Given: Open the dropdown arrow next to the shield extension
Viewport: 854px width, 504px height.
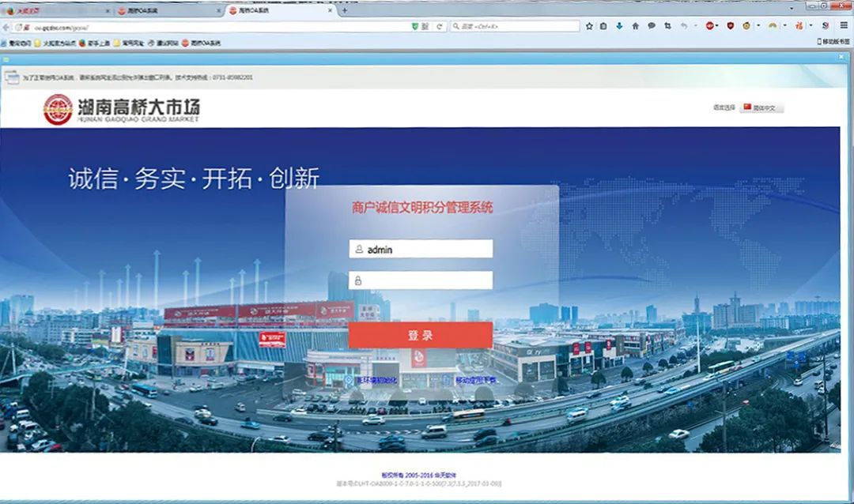Looking at the screenshot, I should [718, 26].
